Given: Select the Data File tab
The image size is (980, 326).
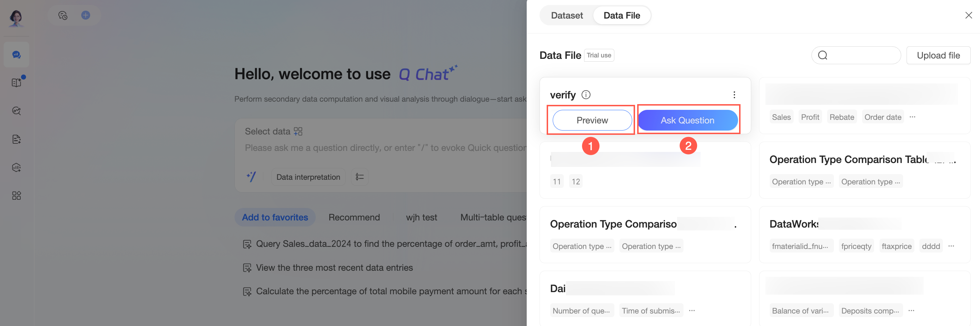Looking at the screenshot, I should click(621, 16).
